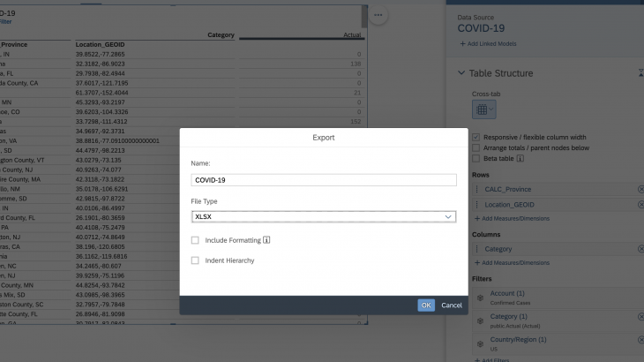The width and height of the screenshot is (644, 362).
Task: View Beta table info icon
Action: [x=520, y=158]
